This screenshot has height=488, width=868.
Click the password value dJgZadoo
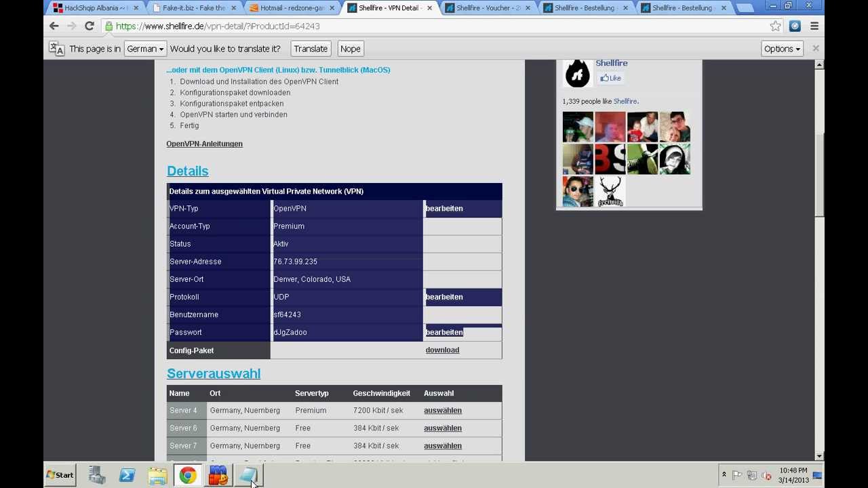click(290, 332)
